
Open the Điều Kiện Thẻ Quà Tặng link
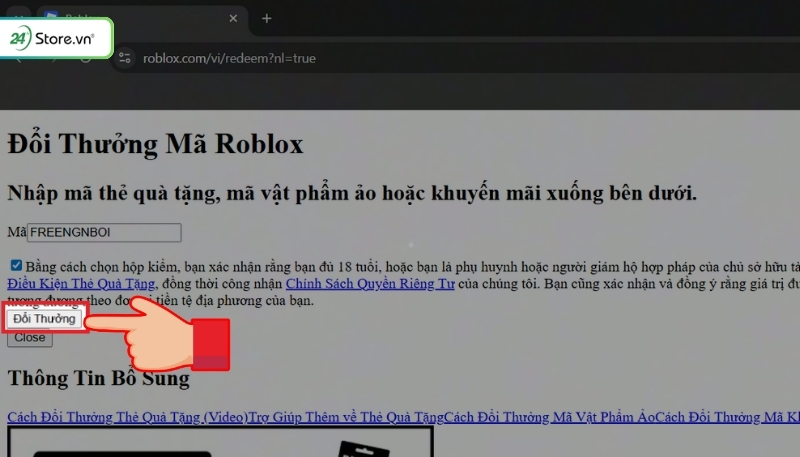81,284
